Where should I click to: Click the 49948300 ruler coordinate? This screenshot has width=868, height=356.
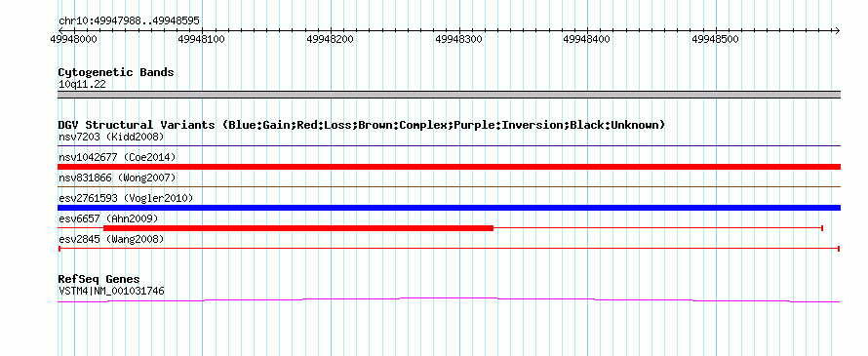pyautogui.click(x=459, y=40)
